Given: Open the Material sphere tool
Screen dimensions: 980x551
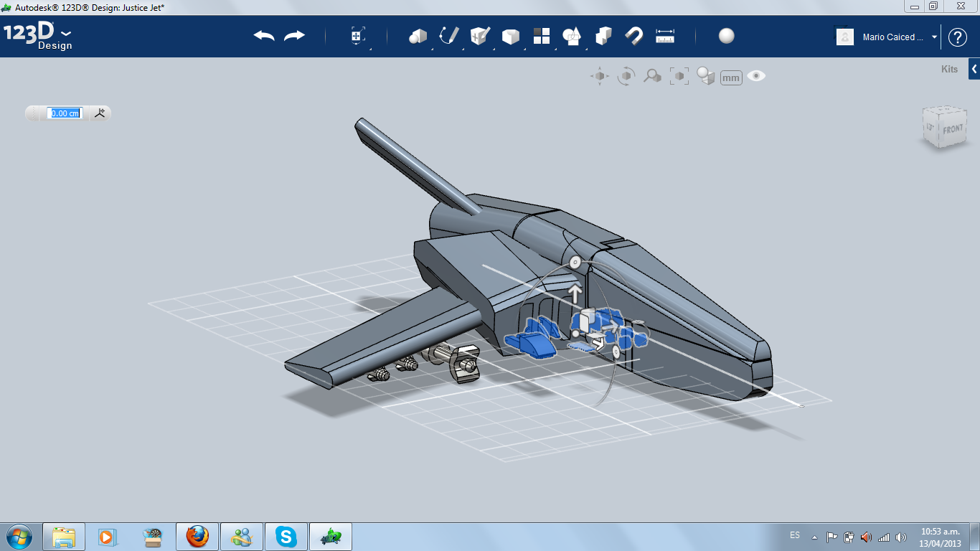Looking at the screenshot, I should 727,37.
